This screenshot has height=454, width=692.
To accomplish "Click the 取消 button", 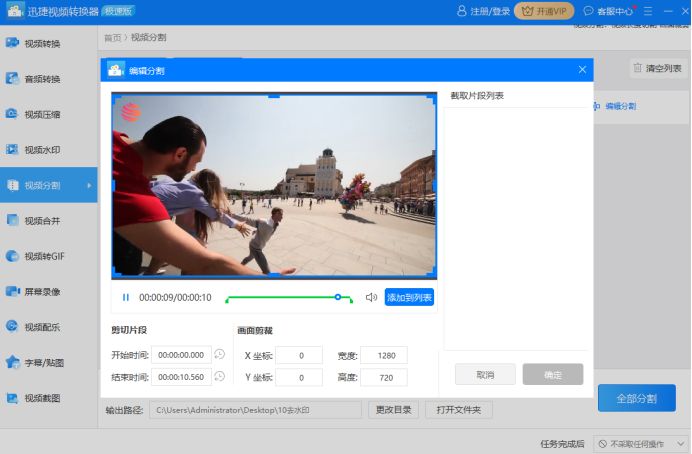I will click(485, 375).
